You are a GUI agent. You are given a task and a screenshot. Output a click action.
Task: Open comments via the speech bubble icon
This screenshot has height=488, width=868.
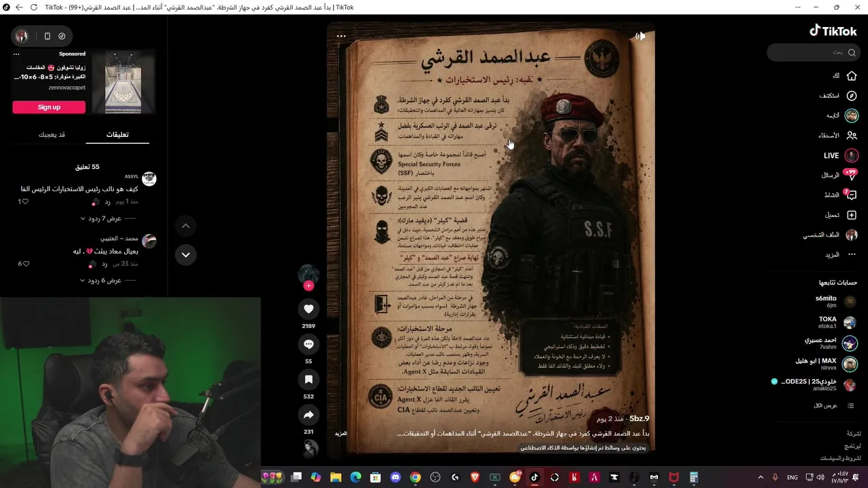[309, 344]
